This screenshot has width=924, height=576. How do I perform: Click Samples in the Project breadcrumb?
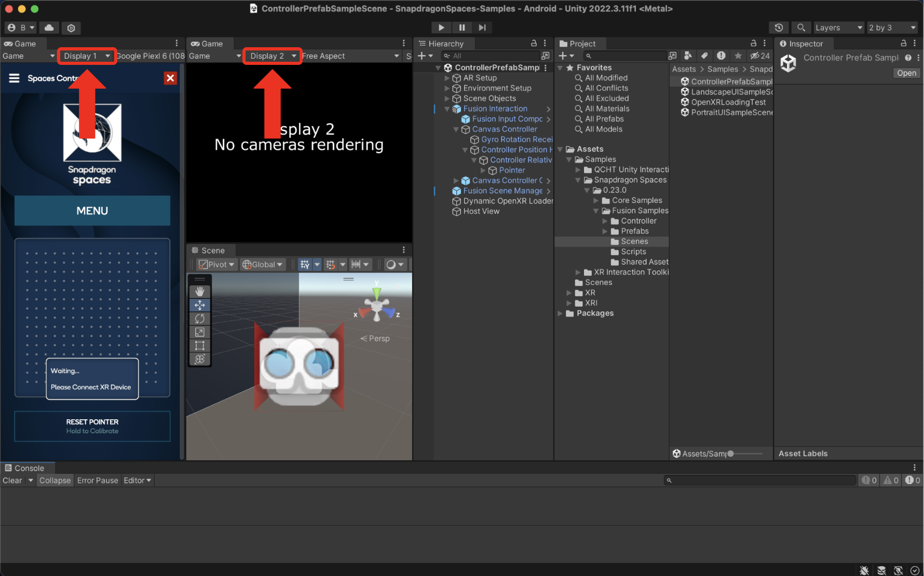[x=722, y=69]
